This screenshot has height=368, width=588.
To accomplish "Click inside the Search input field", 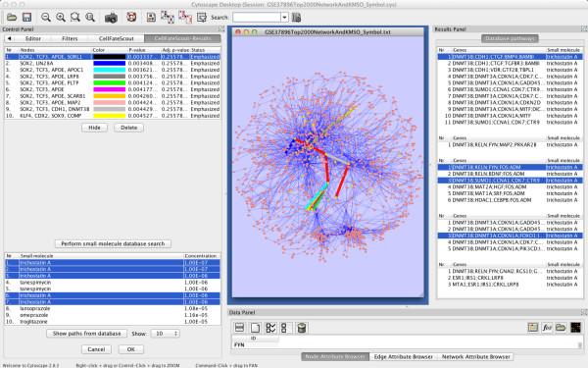I will pos(257,18).
